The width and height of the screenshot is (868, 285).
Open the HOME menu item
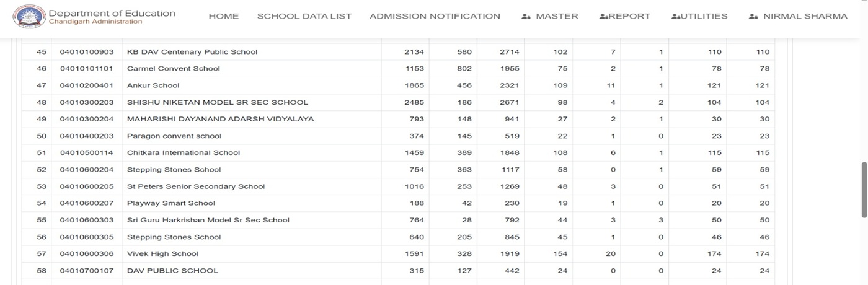(x=223, y=17)
